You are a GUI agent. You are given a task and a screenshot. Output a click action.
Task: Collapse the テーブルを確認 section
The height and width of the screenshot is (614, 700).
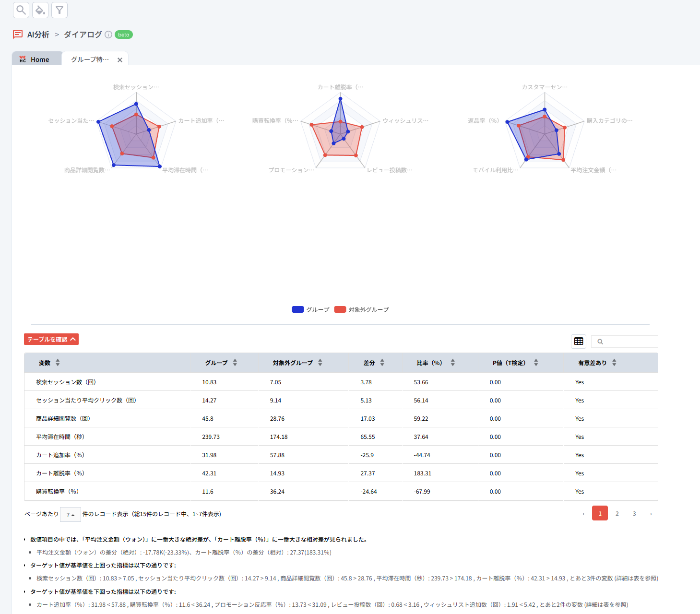pos(51,340)
